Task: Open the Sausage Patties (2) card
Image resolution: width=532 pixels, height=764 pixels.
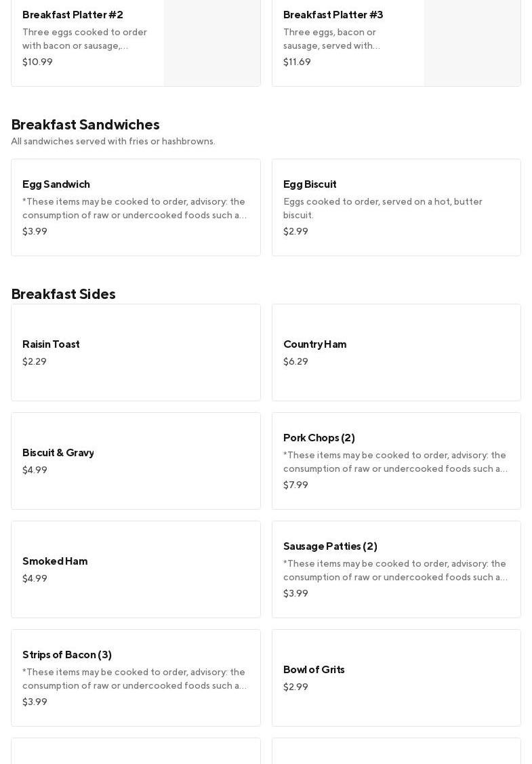Action: coord(396,569)
